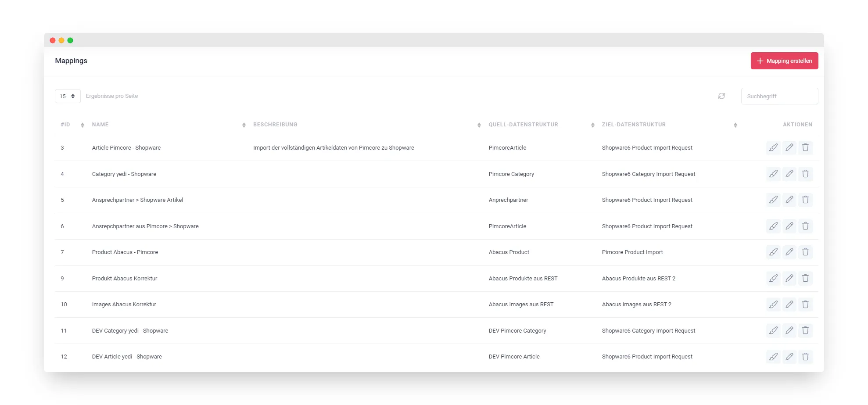This screenshot has width=868, height=405.
Task: Click 'Abacus Images aus REST' source cell
Action: [x=521, y=305]
